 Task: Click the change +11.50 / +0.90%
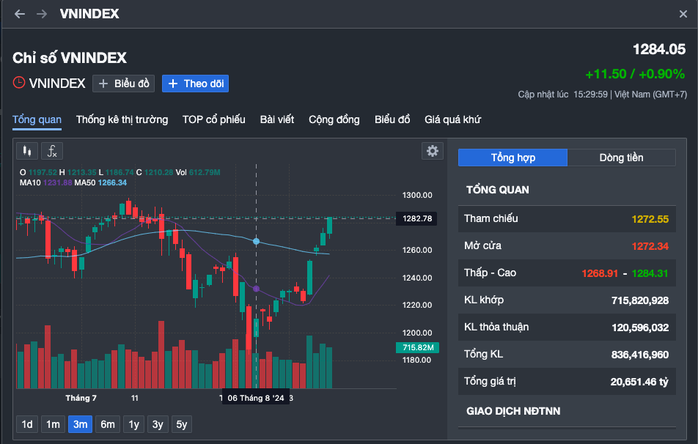(x=635, y=74)
